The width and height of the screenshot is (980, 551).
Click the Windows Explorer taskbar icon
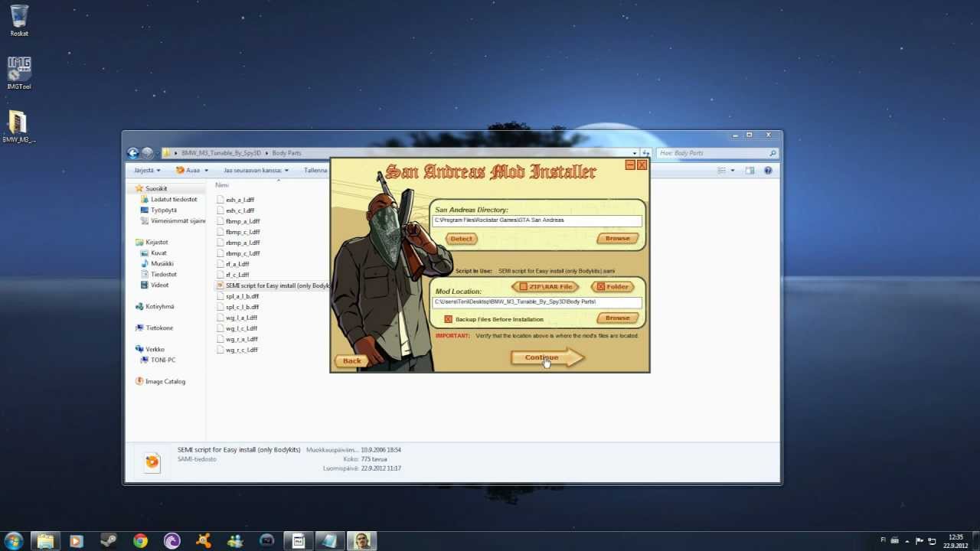(45, 541)
